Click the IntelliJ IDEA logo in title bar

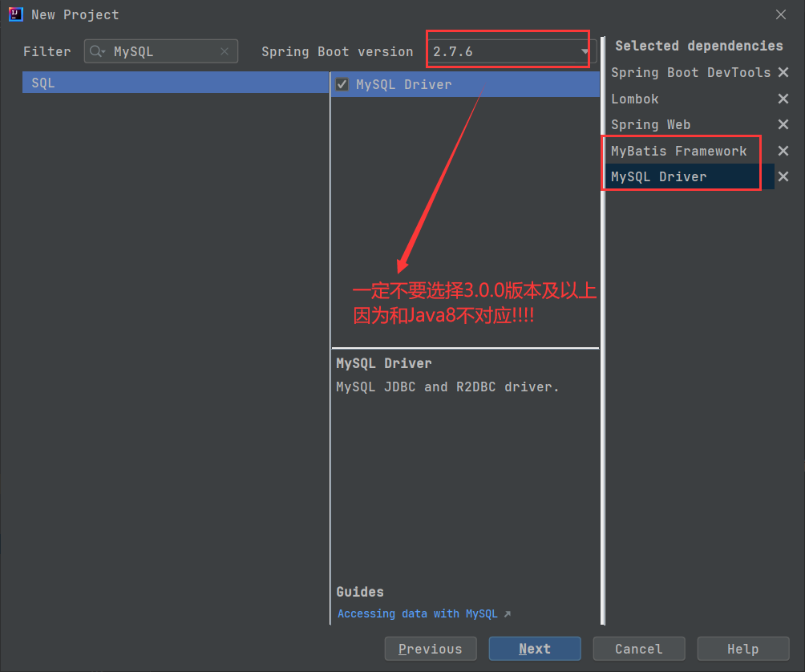(16, 14)
